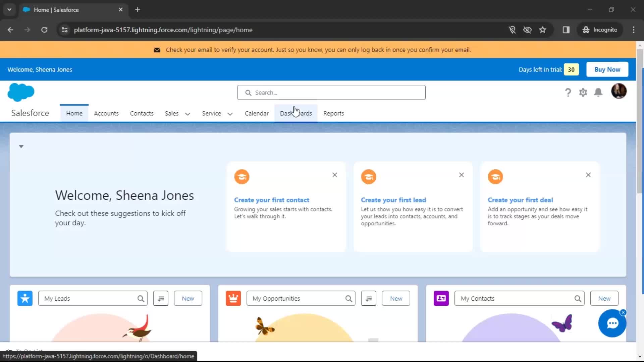Open the tab search dropdown arrow
Image resolution: width=644 pixels, height=362 pixels.
(x=9, y=10)
